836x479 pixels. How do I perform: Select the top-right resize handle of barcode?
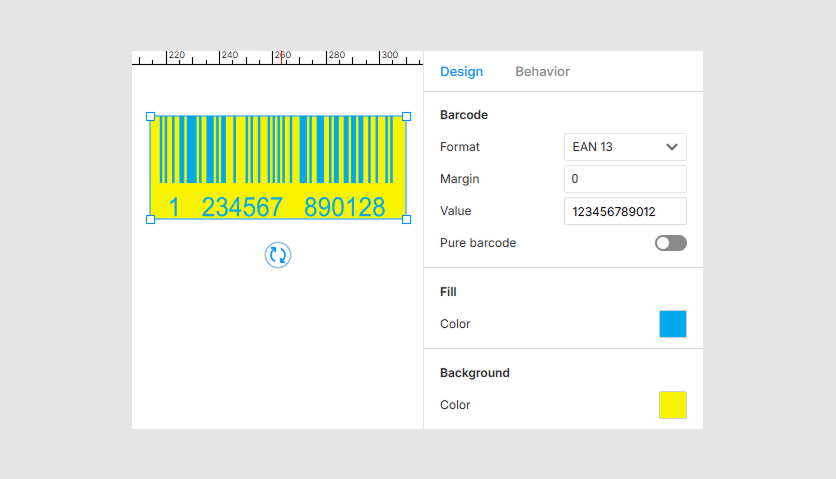coord(406,117)
